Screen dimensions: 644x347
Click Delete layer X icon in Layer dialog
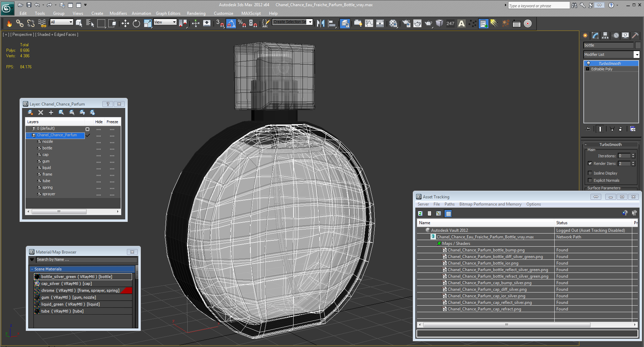41,112
